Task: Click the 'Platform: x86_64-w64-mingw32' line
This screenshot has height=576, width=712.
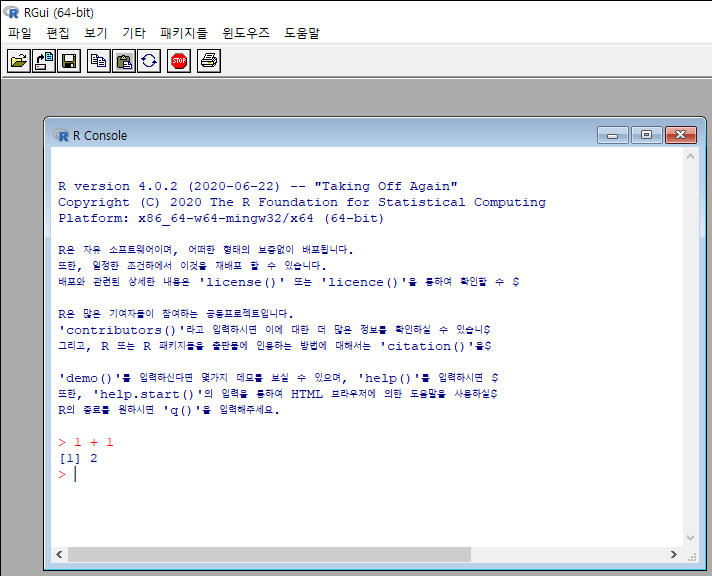Action: click(x=221, y=218)
